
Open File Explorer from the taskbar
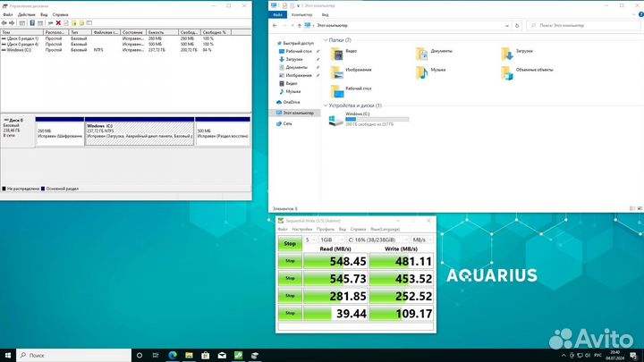pyautogui.click(x=189, y=355)
